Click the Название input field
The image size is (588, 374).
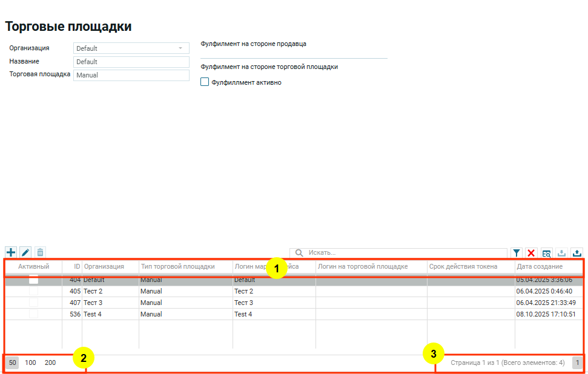[x=131, y=62]
